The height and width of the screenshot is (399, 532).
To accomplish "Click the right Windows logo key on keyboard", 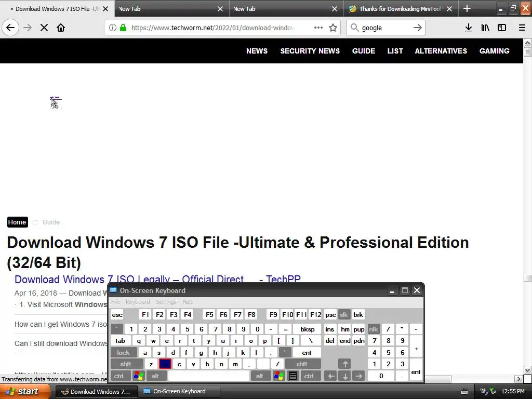I will click(x=279, y=376).
